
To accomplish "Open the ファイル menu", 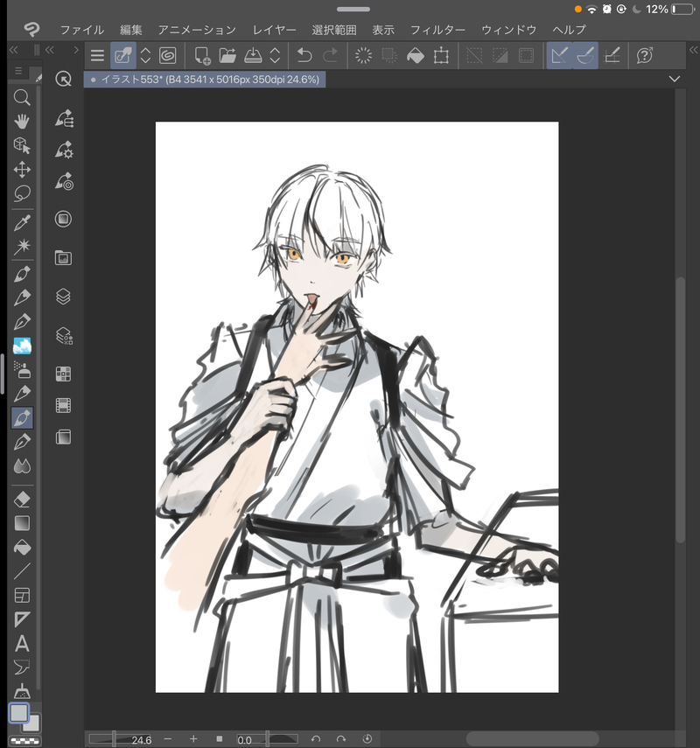I will pos(82,30).
